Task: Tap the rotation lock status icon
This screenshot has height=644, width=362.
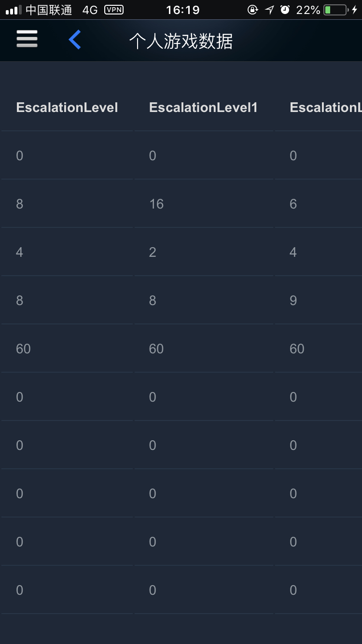Action: tap(252, 10)
